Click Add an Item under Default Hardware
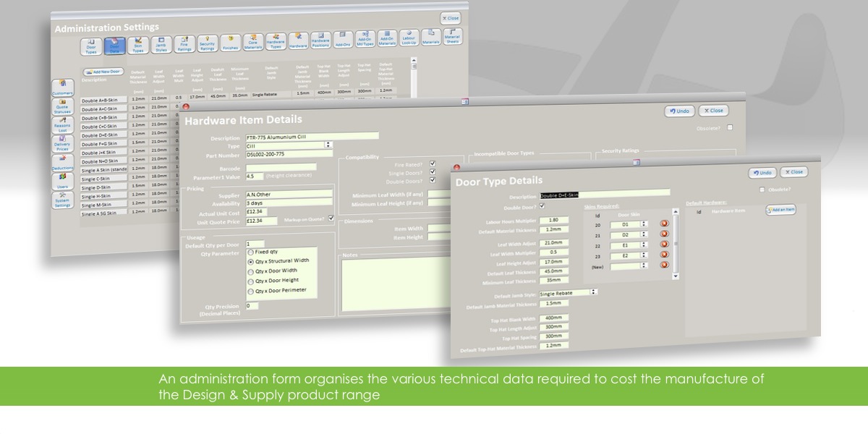This screenshot has height=434, width=868. (780, 210)
